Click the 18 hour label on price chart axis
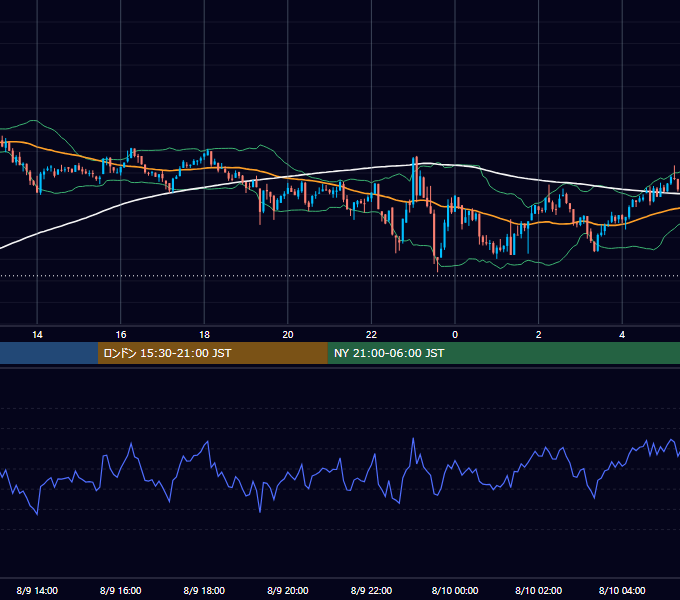This screenshot has height=600, width=680. point(204,335)
